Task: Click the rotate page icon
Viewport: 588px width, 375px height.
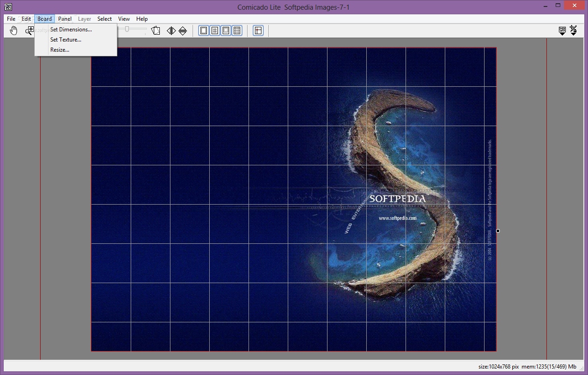Action: 156,30
